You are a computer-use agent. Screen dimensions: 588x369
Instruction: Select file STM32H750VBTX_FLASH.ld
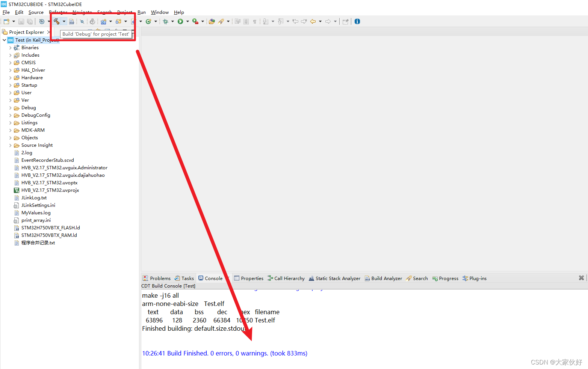click(50, 228)
